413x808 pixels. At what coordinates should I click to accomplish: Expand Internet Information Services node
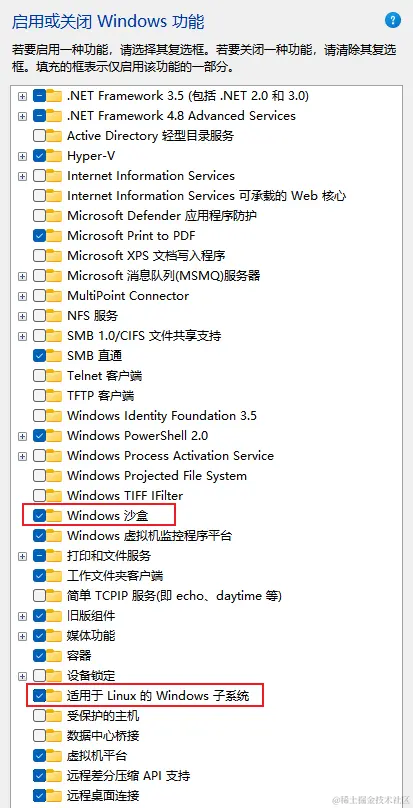coord(22,176)
